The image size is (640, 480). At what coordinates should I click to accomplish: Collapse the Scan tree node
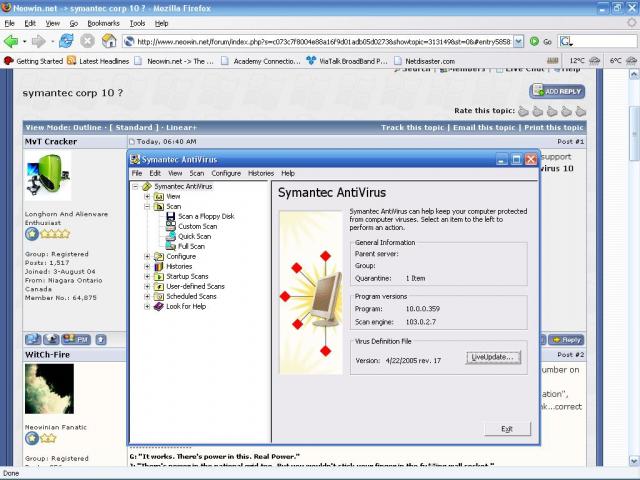147,207
